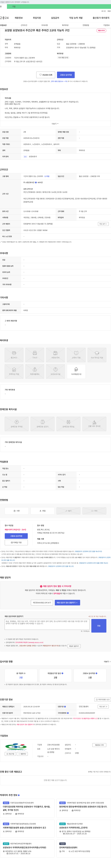Click the 로그인 link at top
The image size is (111, 868).
(104, 11)
